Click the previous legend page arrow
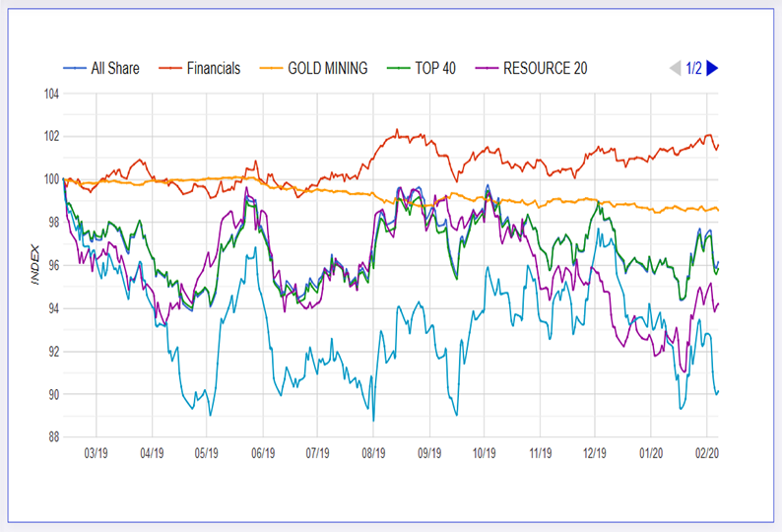782x532 pixels. coord(675,68)
